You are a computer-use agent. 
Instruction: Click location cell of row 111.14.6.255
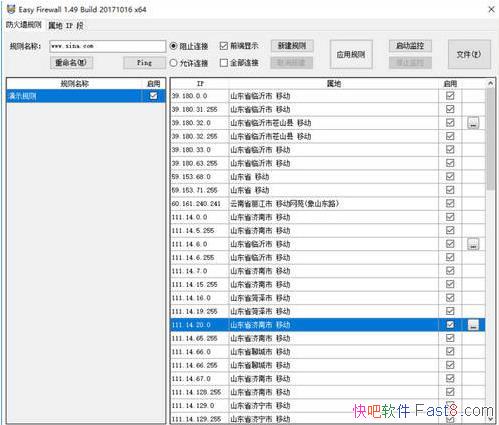pos(334,257)
